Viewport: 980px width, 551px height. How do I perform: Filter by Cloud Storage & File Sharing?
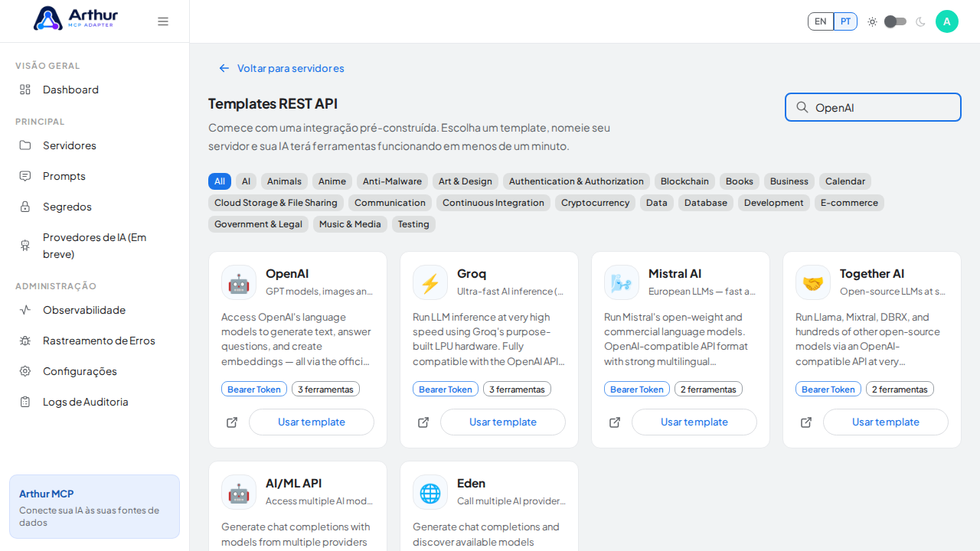pyautogui.click(x=276, y=203)
